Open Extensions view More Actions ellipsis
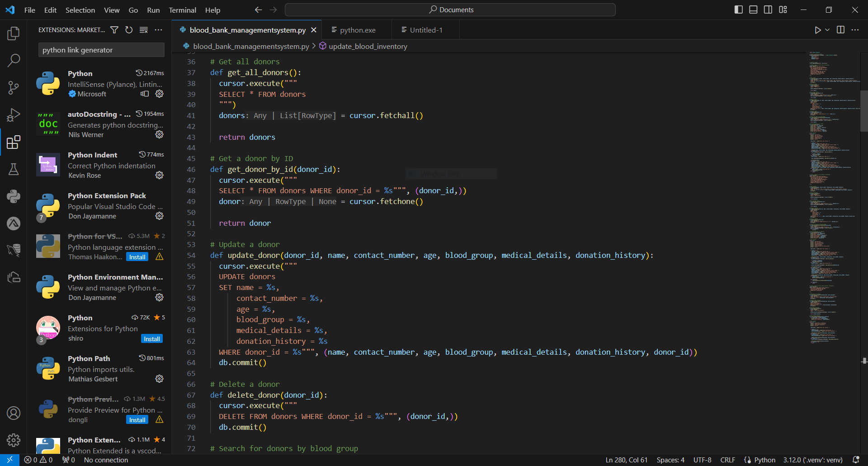868x466 pixels. click(x=158, y=30)
